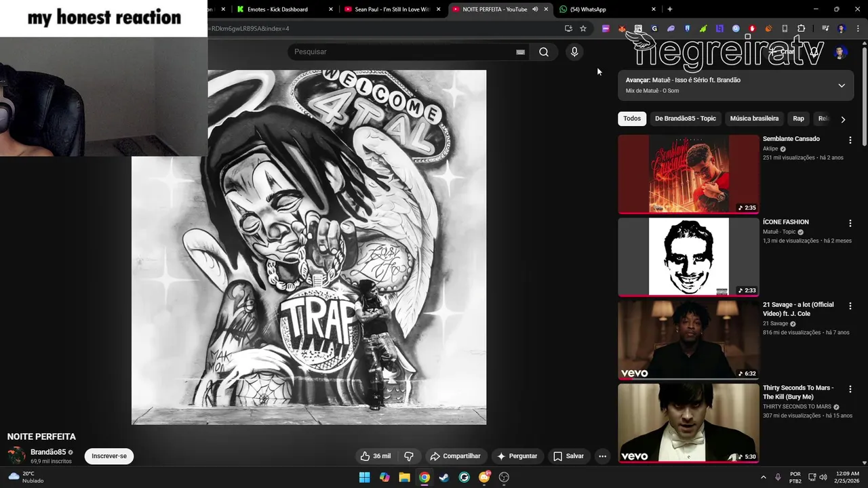Open options menu for Semblante Cansado
868x488 pixels.
850,140
